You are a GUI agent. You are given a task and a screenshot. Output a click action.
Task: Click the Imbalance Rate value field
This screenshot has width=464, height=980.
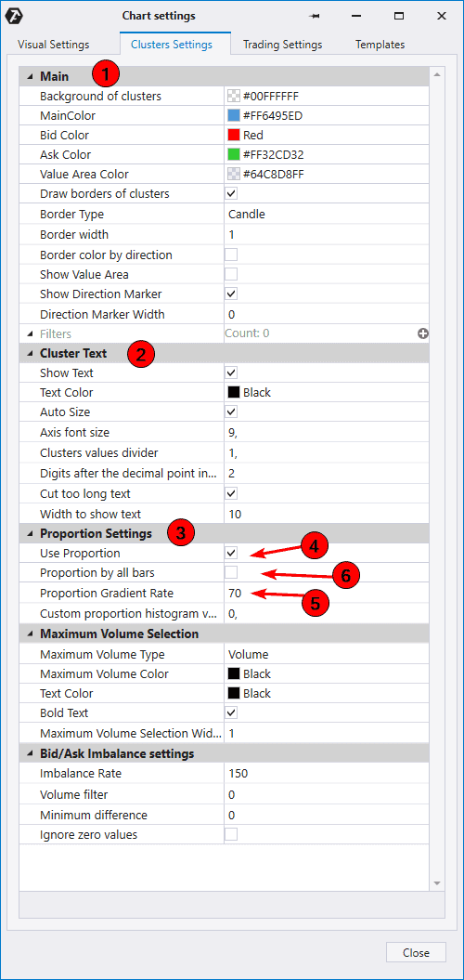326,774
